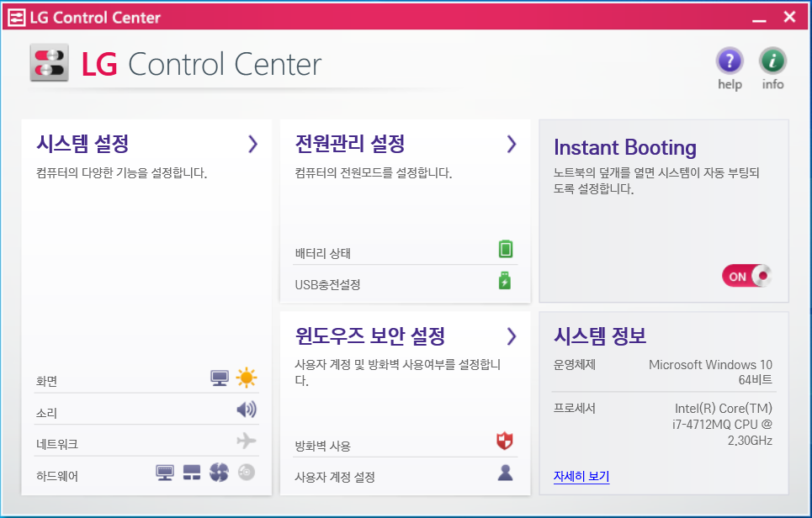Click the 운영체제 label

[575, 364]
